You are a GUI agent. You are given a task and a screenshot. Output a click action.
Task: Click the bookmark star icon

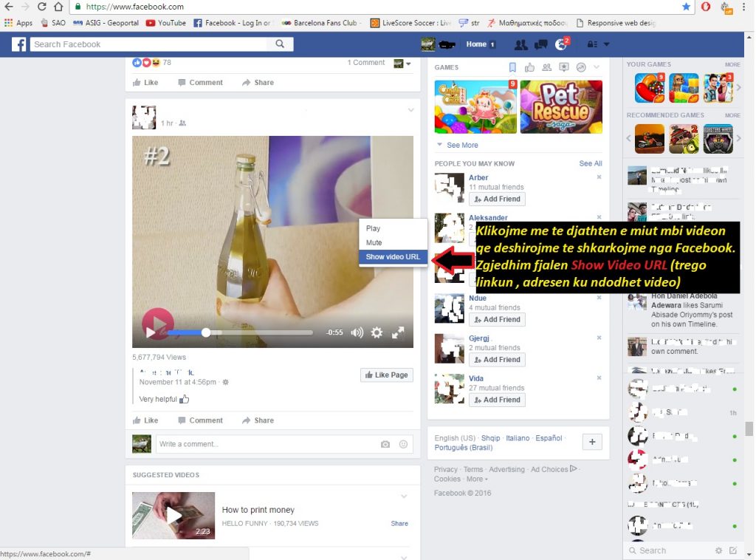point(686,7)
